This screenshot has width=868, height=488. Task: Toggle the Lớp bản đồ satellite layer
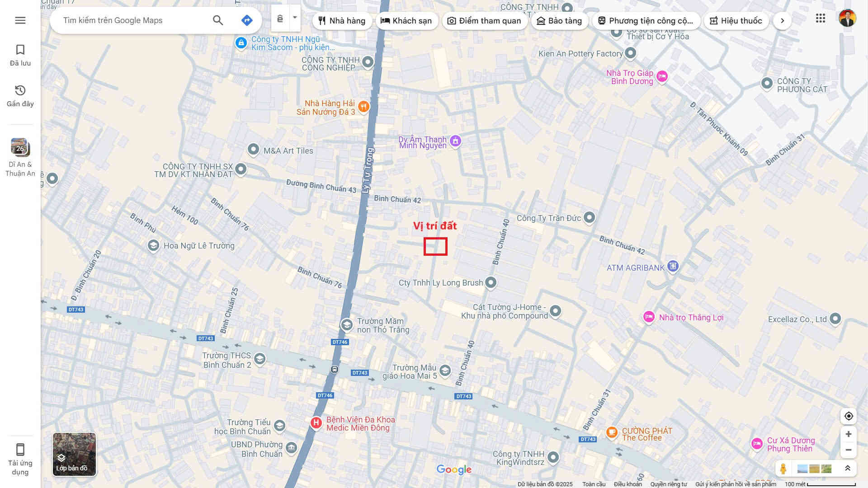pos(74,454)
